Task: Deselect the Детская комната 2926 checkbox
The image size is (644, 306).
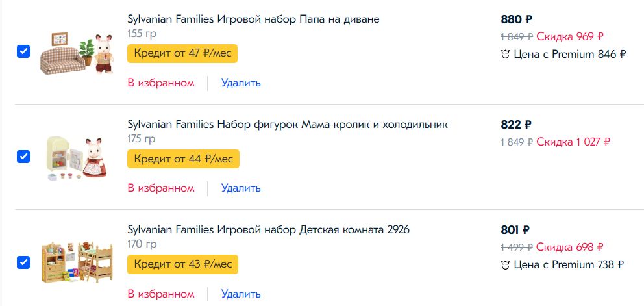Action: click(23, 262)
